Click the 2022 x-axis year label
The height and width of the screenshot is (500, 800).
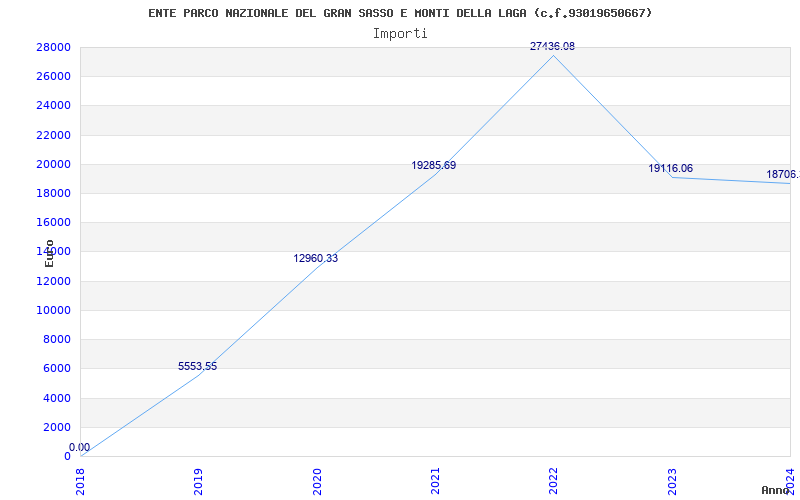coord(554,482)
